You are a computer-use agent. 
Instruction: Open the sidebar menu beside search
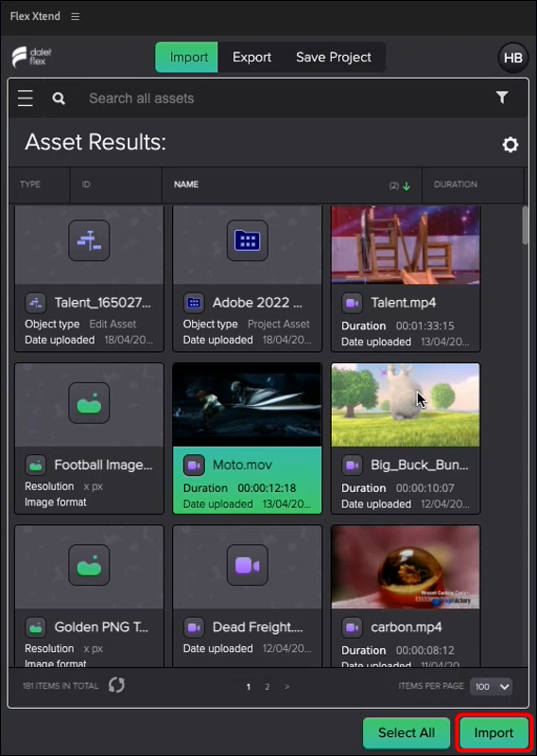(x=26, y=97)
